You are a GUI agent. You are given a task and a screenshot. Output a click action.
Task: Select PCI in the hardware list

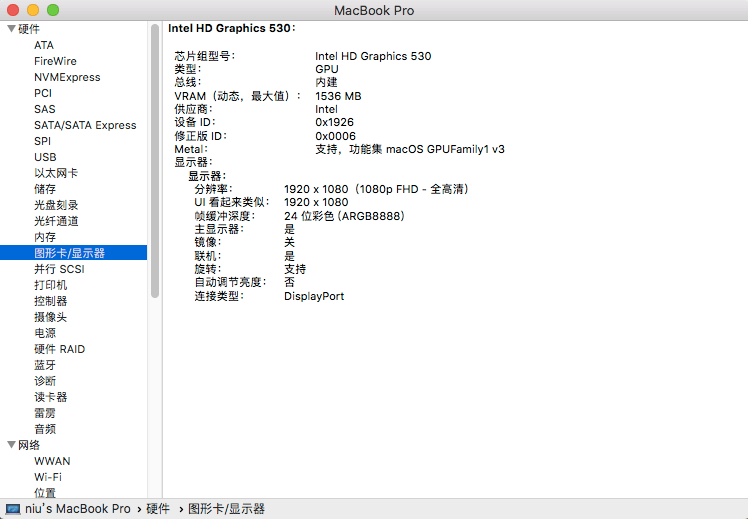pyautogui.click(x=43, y=93)
